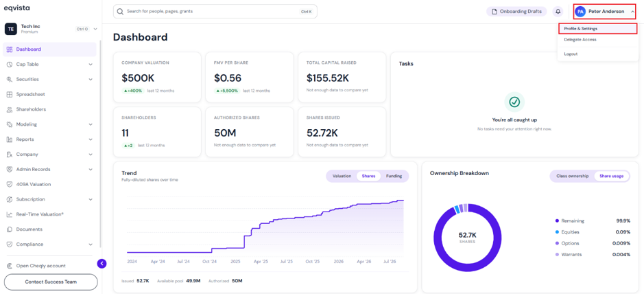
Task: Expand the Admin Records submenu chevron
Action: click(x=91, y=170)
